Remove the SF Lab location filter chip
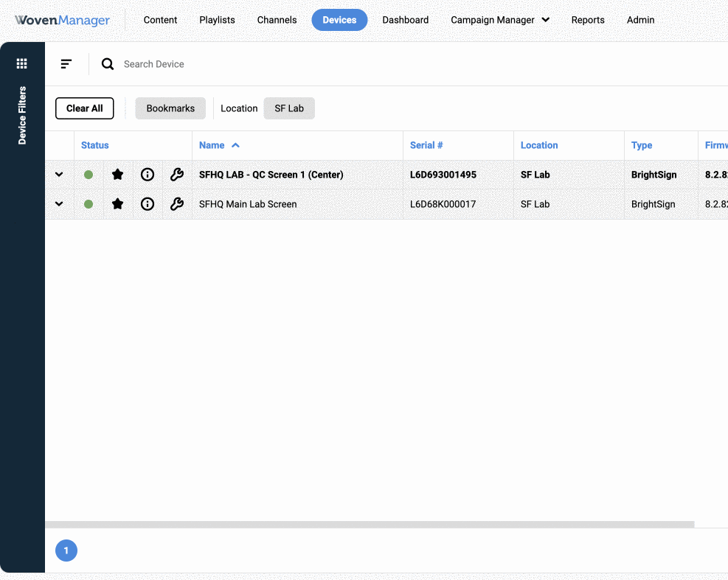The height and width of the screenshot is (580, 728). (x=289, y=108)
